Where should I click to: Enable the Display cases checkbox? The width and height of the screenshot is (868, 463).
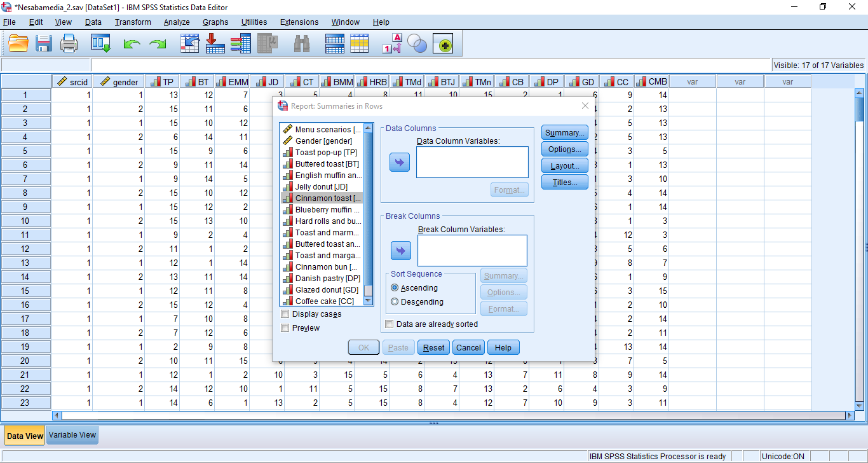point(285,314)
